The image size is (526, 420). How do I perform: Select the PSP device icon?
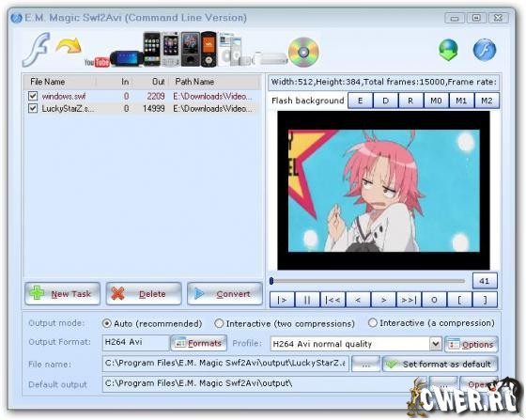pyautogui.click(x=127, y=58)
